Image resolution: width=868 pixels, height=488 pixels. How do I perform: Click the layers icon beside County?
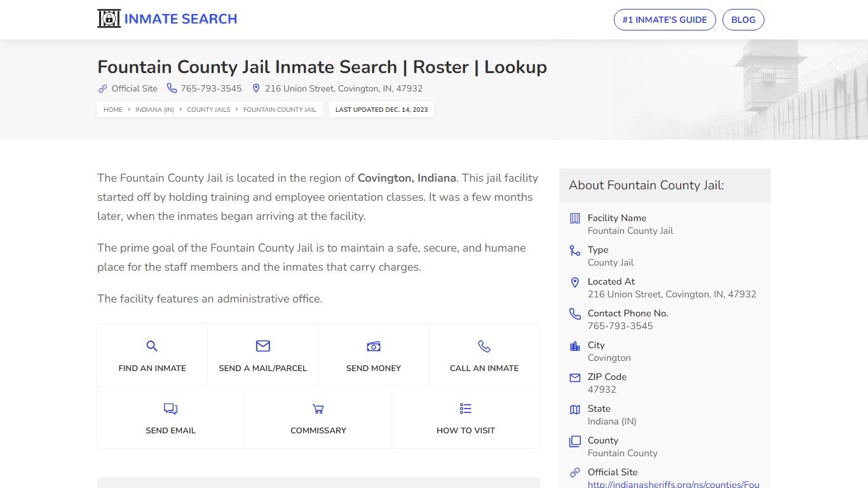point(575,441)
